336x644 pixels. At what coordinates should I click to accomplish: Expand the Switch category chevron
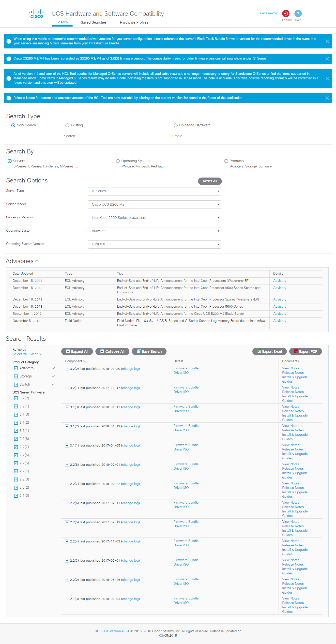[x=53, y=385]
